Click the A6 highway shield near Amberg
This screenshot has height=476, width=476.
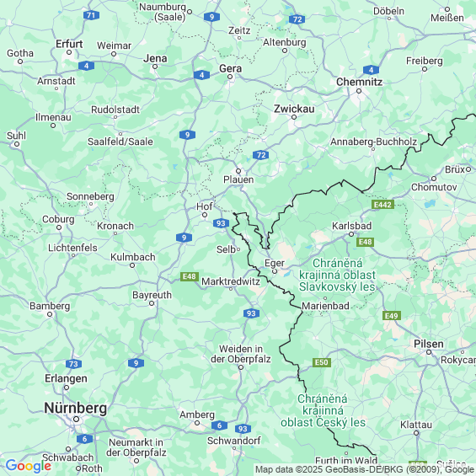pos(219,425)
